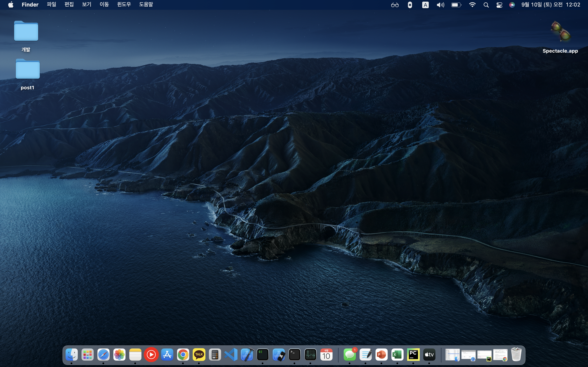588x367 pixels.
Task: Open Messages app with notification badge
Action: coord(350,355)
